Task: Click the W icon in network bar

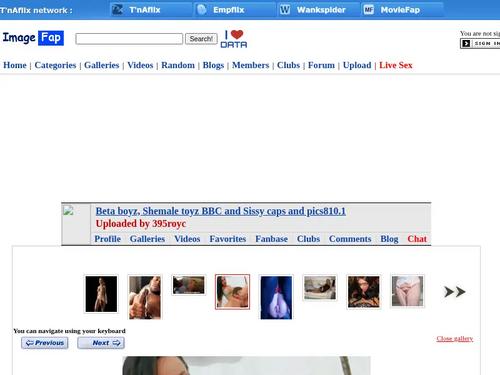Action: (x=285, y=10)
